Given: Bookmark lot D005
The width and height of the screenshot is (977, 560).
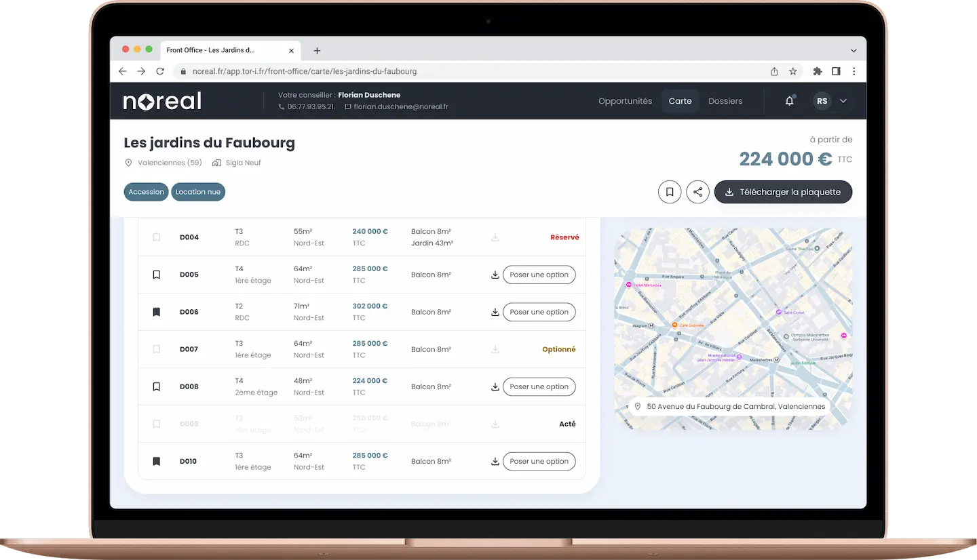Looking at the screenshot, I should [156, 275].
